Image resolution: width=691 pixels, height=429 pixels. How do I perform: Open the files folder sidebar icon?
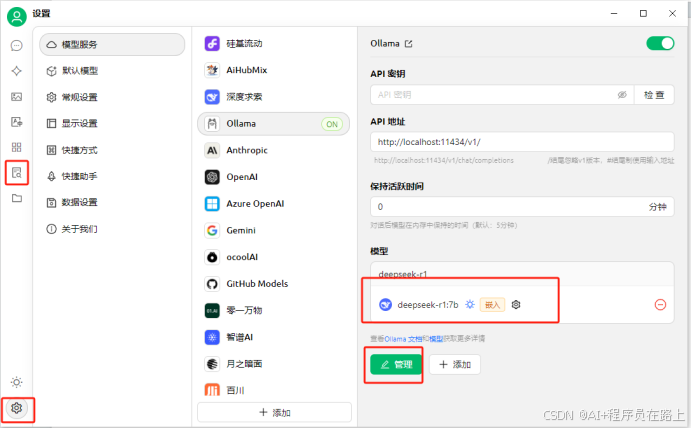(17, 198)
